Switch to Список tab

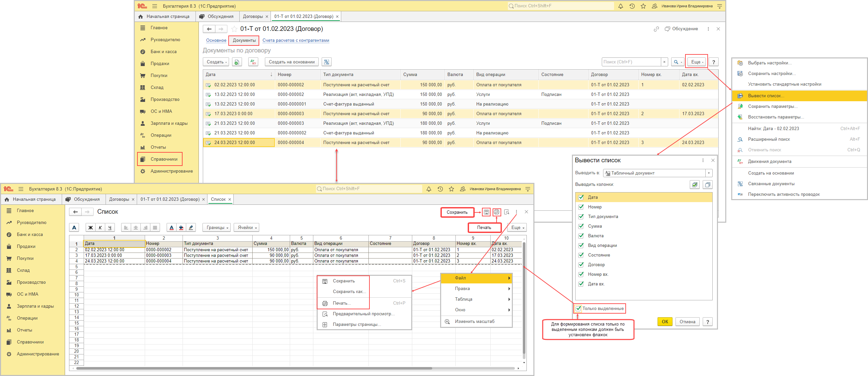coord(218,199)
